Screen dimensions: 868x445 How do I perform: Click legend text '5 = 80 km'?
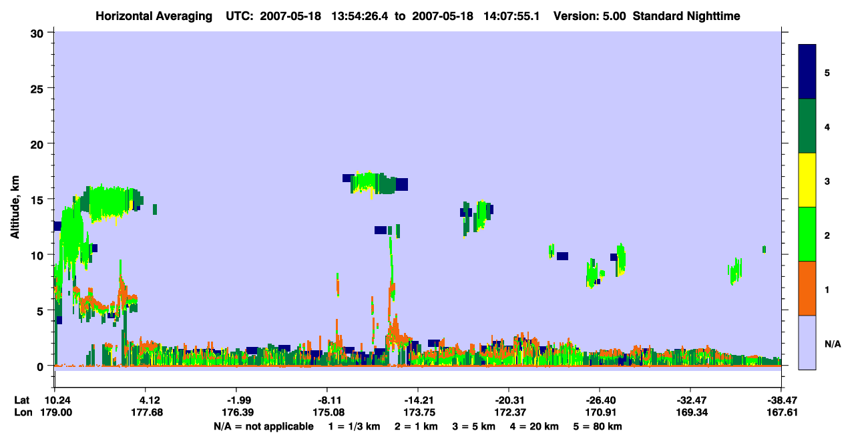[598, 426]
